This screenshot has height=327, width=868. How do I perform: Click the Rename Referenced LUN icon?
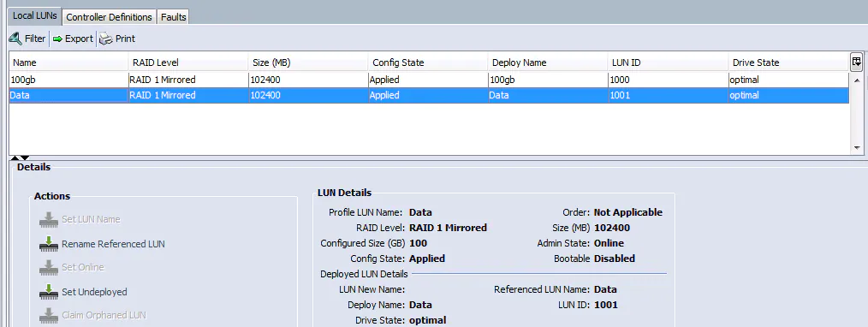(x=49, y=243)
